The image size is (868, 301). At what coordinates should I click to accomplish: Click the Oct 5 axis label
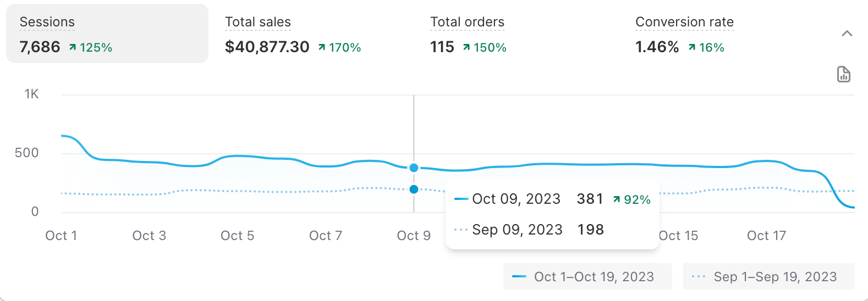click(237, 236)
